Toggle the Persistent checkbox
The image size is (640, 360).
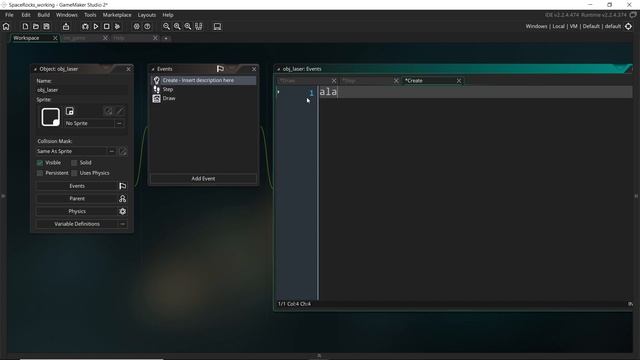40,173
